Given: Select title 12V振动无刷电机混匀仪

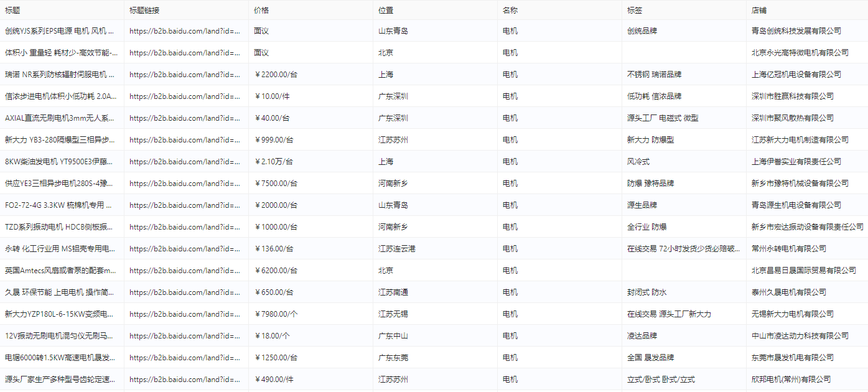Looking at the screenshot, I should [60, 336].
